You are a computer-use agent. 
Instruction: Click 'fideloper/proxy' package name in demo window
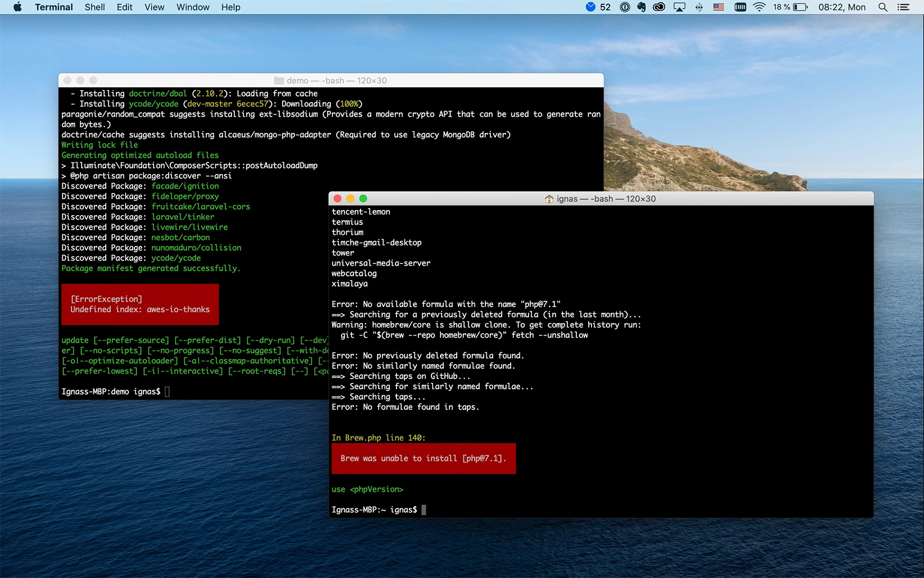185,196
